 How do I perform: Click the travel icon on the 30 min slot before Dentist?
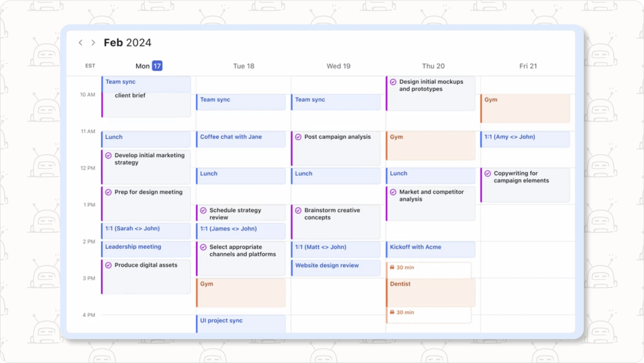393,267
